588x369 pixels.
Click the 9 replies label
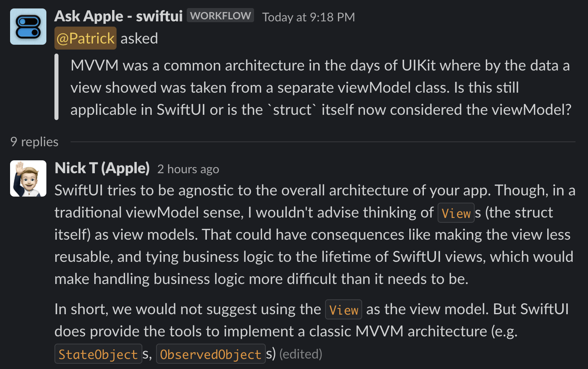34,142
